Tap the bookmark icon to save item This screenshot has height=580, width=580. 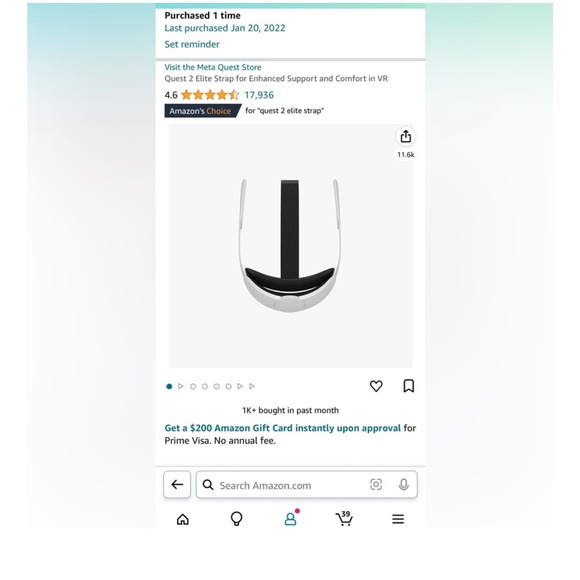[x=408, y=385]
